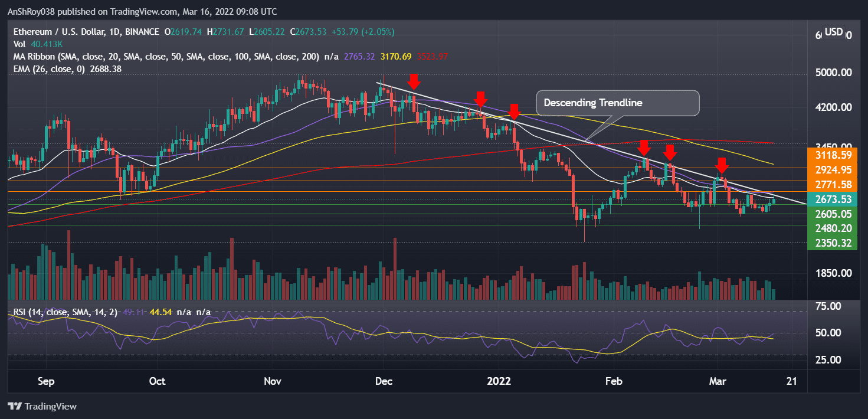Toggle the MA Ribbon indicator off
The width and height of the screenshot is (868, 419).
35,57
